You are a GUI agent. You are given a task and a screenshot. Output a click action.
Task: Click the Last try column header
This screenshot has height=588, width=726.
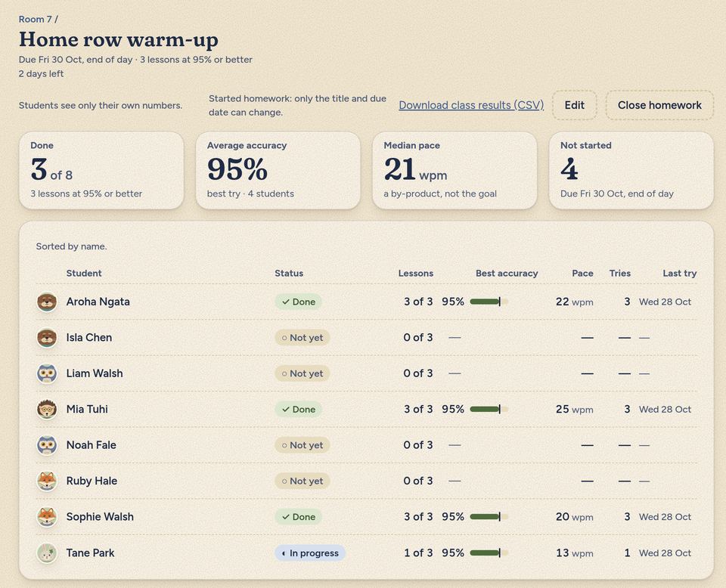tap(679, 273)
